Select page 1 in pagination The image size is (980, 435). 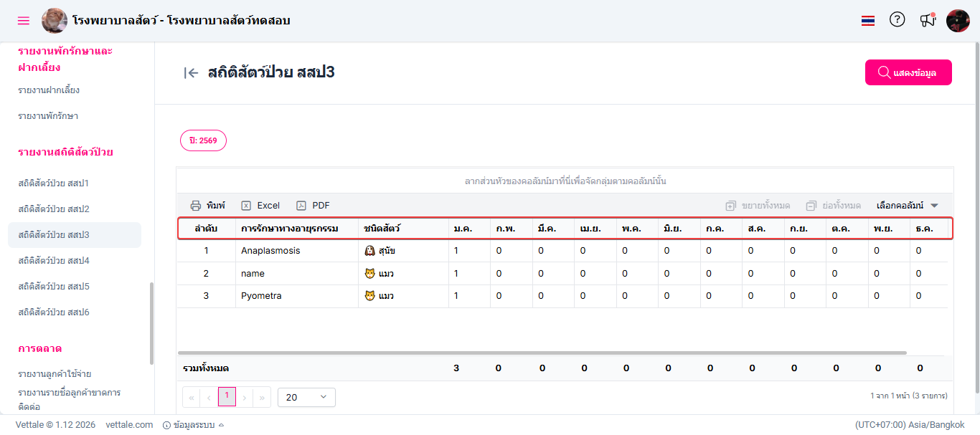pos(227,396)
